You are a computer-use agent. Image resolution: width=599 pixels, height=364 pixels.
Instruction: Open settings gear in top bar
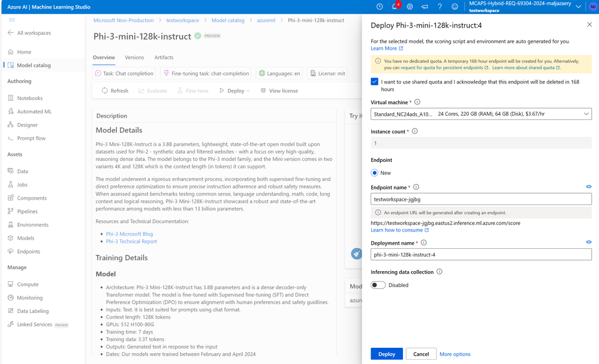pos(410,7)
